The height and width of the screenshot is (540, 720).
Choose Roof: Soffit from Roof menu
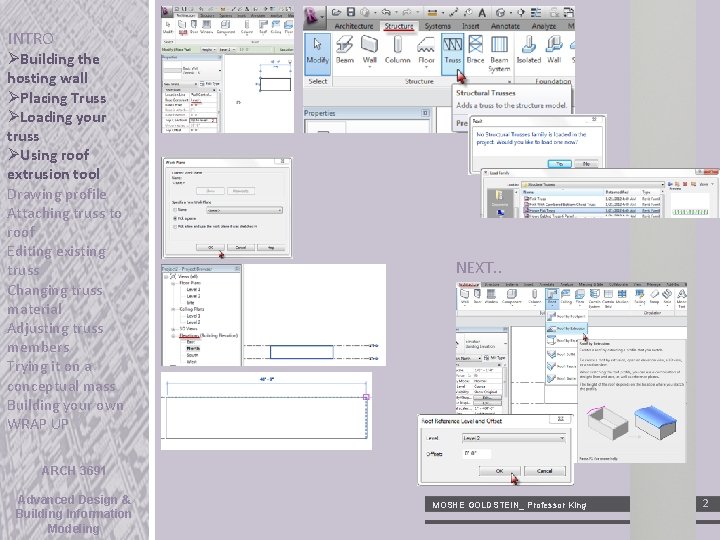coord(562,354)
